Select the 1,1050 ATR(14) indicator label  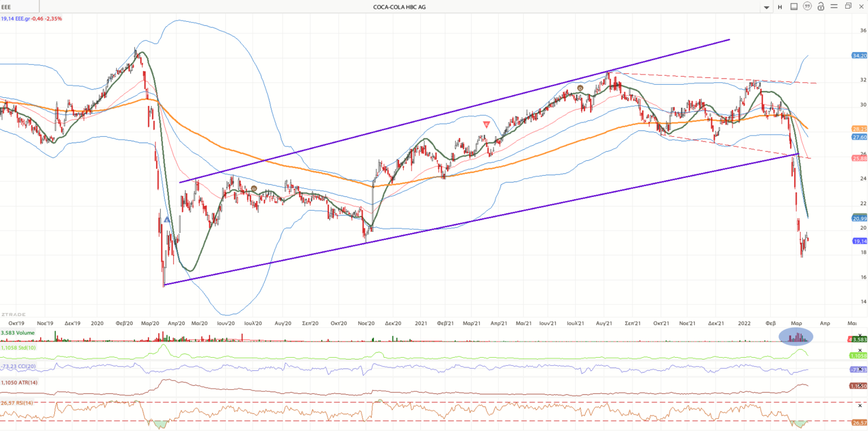click(x=20, y=383)
